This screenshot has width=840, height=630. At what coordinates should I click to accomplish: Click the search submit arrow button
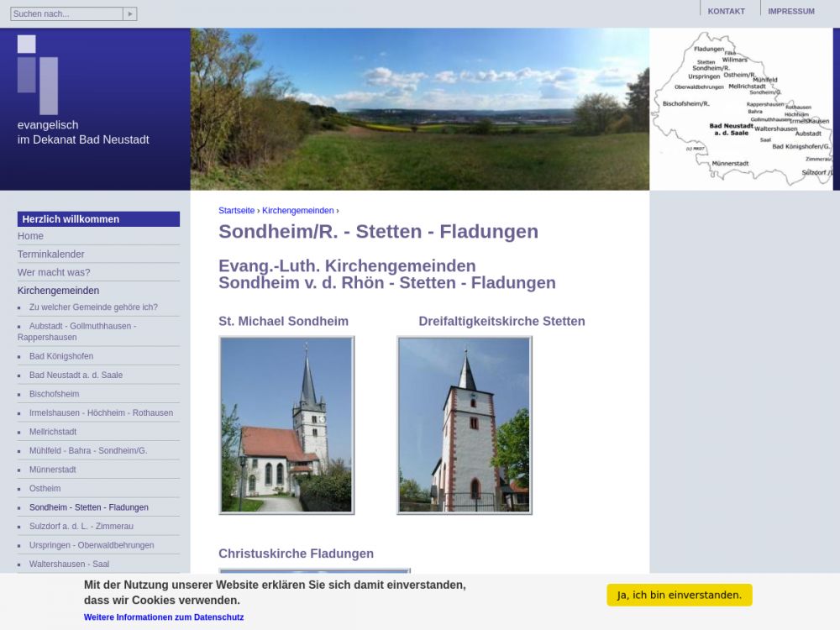pyautogui.click(x=129, y=14)
